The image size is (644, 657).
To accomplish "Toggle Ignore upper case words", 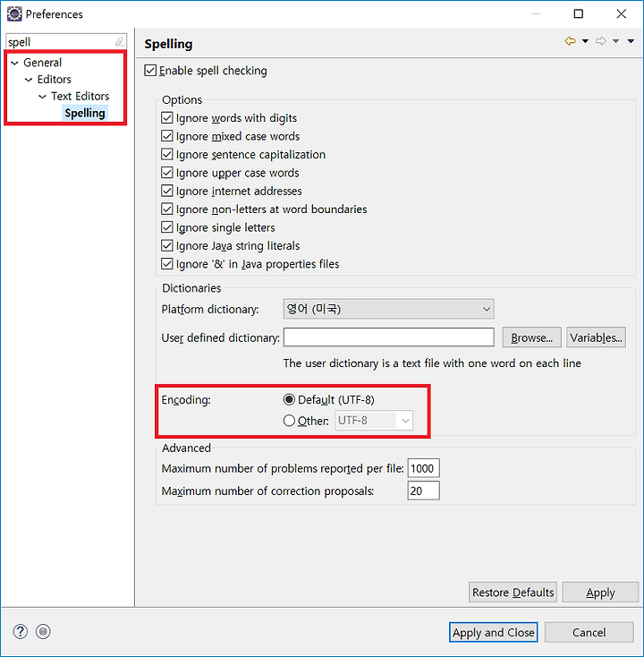I will tap(166, 173).
